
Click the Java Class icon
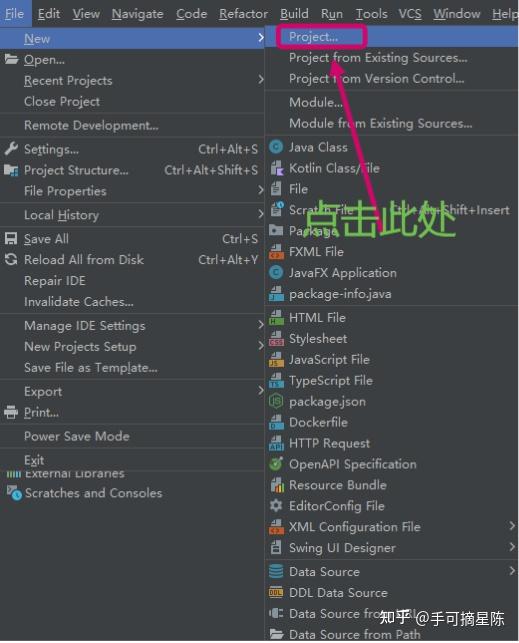coord(276,147)
